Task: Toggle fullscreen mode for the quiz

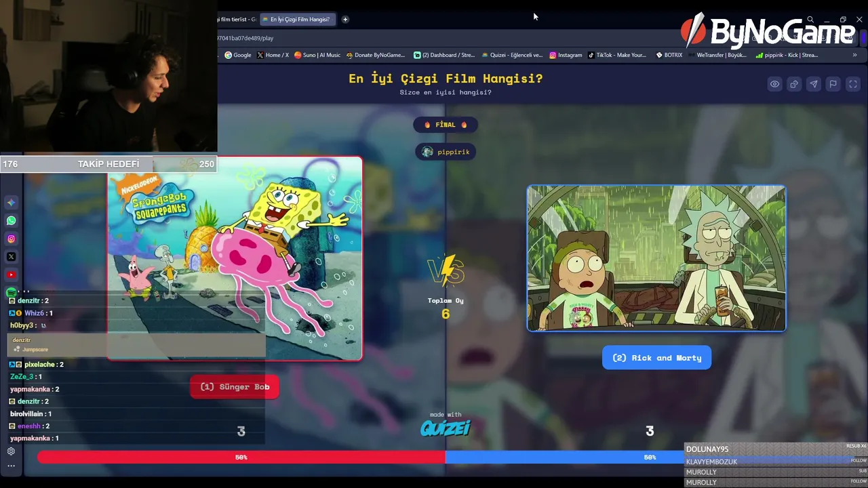Action: click(853, 84)
